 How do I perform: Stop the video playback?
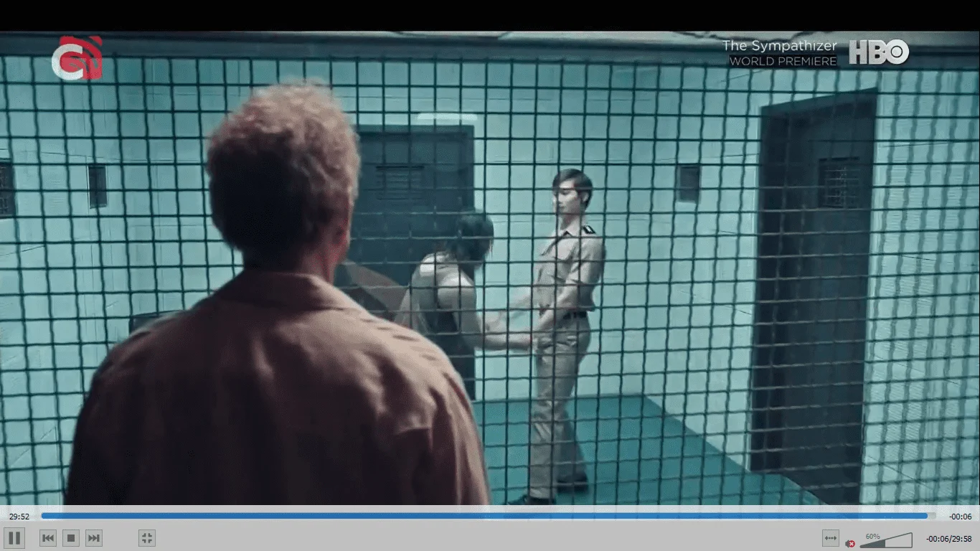point(71,538)
